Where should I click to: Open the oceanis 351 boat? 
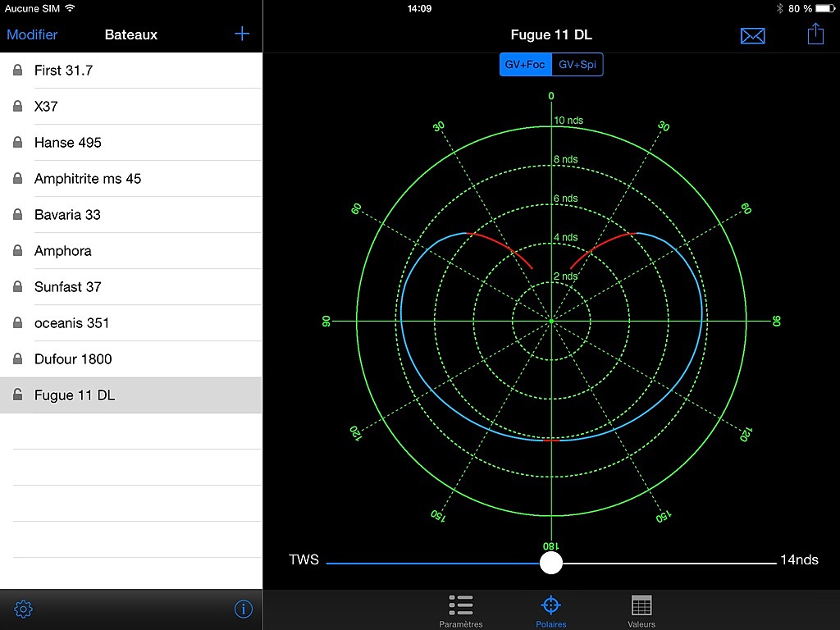[131, 323]
